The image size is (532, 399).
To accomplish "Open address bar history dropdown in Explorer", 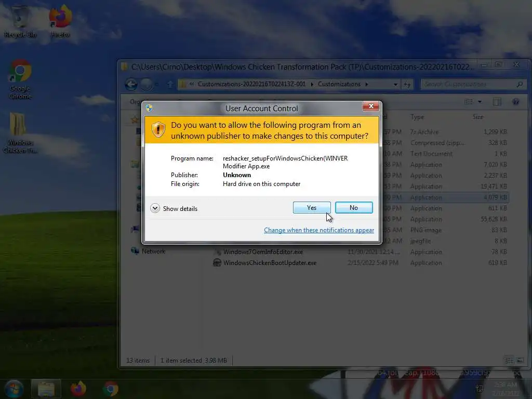I will point(395,84).
